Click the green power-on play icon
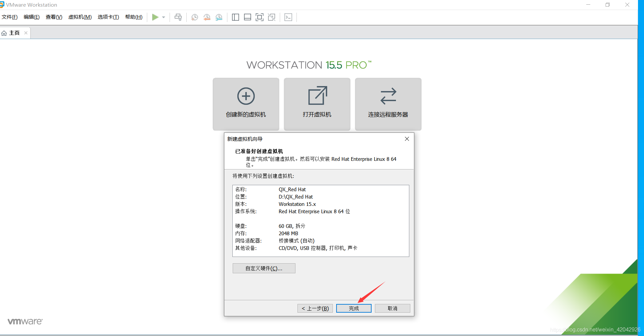Viewport: 644px width, 336px height. pos(155,17)
